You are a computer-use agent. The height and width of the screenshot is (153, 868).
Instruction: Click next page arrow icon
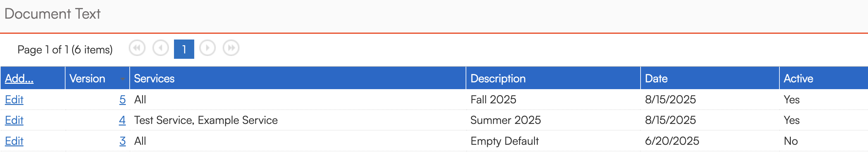tap(207, 48)
